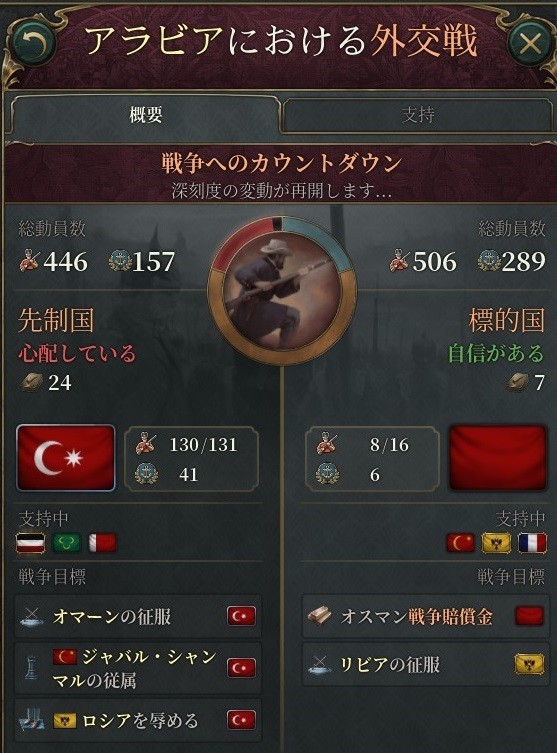
Task: Select the 概要 tab
Action: click(x=145, y=115)
